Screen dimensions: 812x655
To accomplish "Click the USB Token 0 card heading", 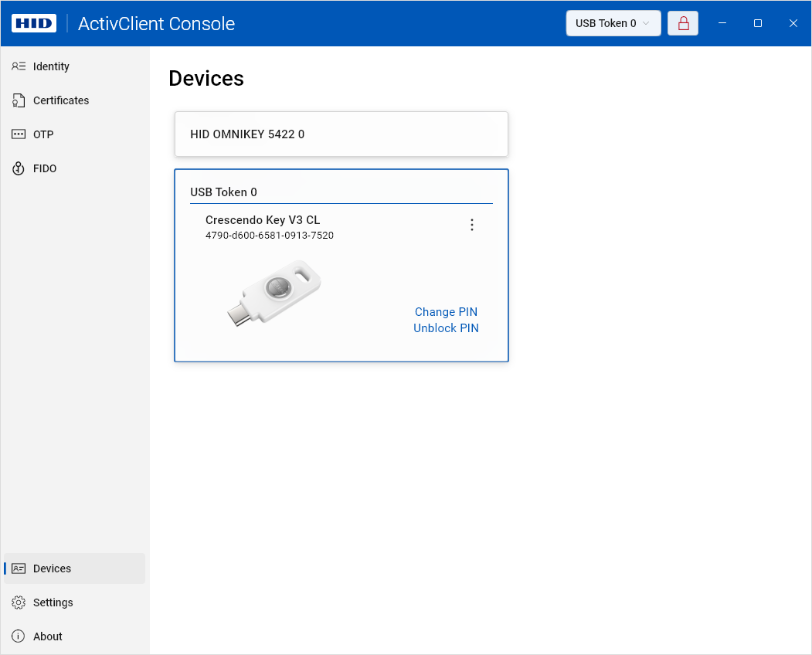I will (224, 192).
